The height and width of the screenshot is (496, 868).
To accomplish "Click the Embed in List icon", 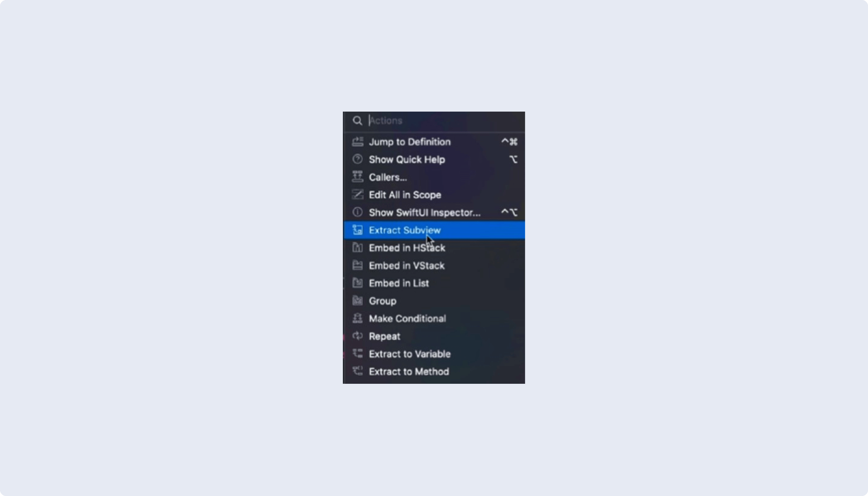I will click(357, 283).
